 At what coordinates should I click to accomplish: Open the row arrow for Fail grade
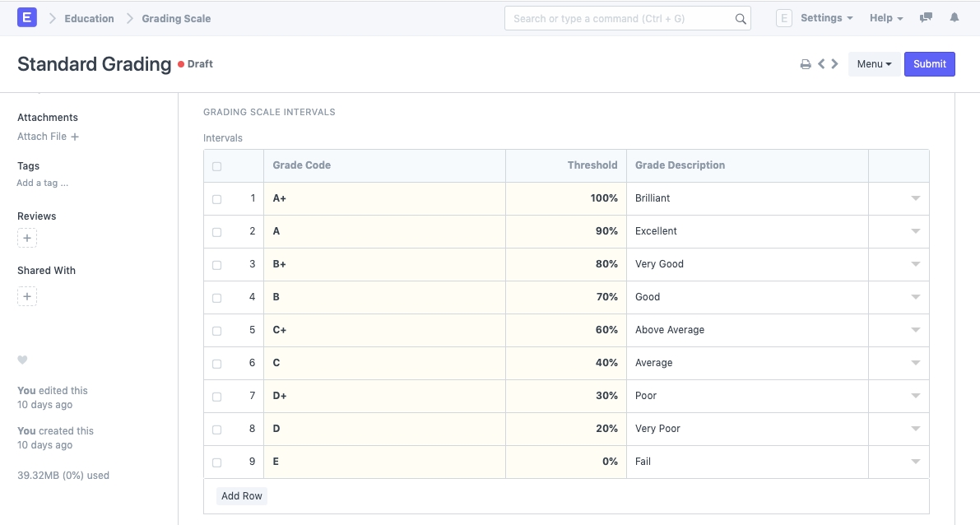(915, 462)
